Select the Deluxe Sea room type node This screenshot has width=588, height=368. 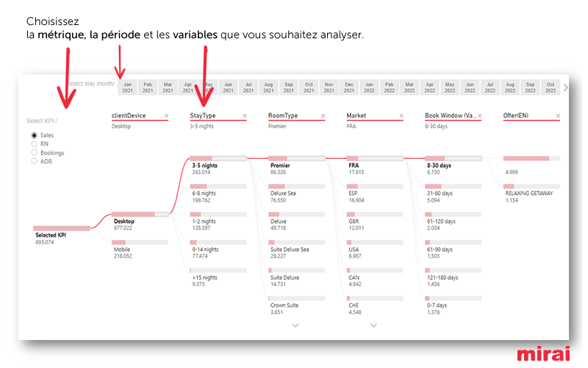click(x=297, y=186)
